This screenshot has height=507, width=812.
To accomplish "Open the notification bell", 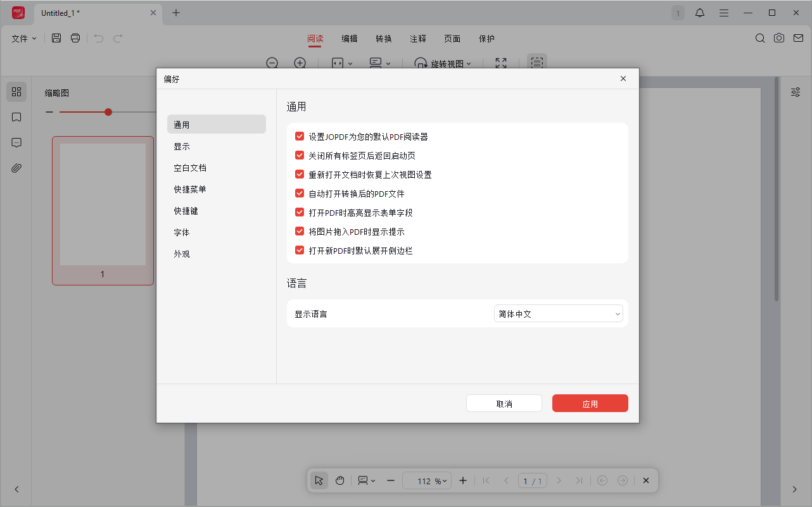I will pyautogui.click(x=700, y=13).
